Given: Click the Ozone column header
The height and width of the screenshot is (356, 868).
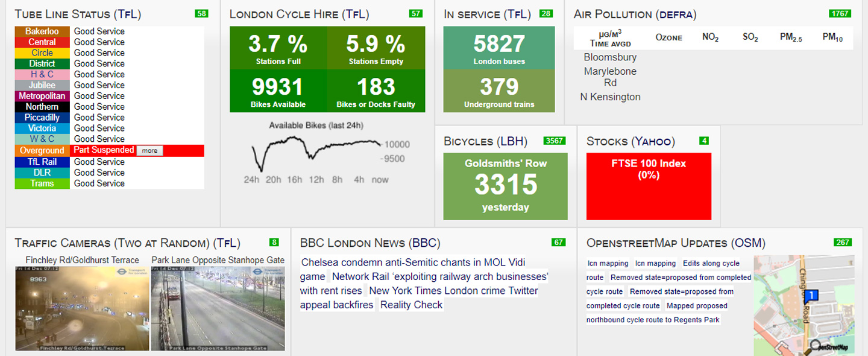Looking at the screenshot, I should [668, 37].
